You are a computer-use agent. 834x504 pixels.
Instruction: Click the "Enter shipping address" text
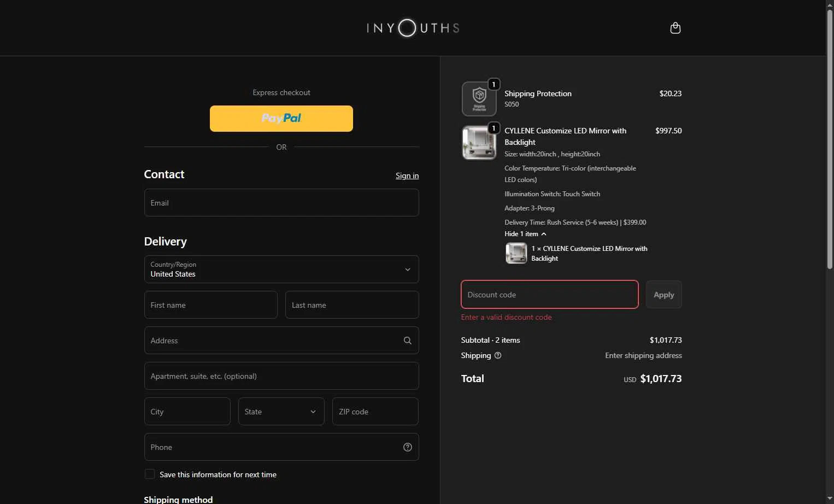[x=643, y=355]
